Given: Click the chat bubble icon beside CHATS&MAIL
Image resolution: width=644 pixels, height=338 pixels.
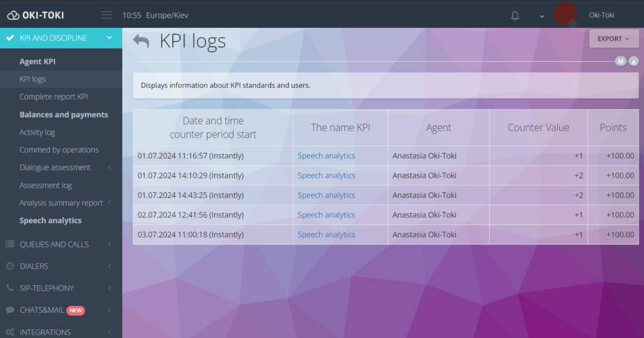Looking at the screenshot, I should 9,310.
